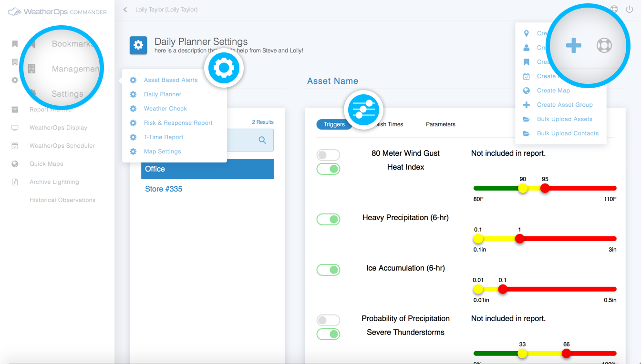Click the map pin icon in create menu
The image size is (641, 364).
527,33
